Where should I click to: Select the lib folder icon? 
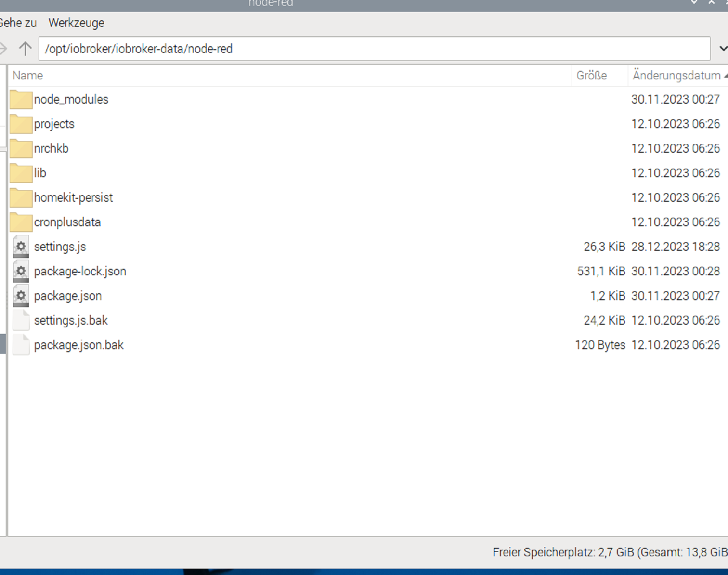click(x=21, y=173)
